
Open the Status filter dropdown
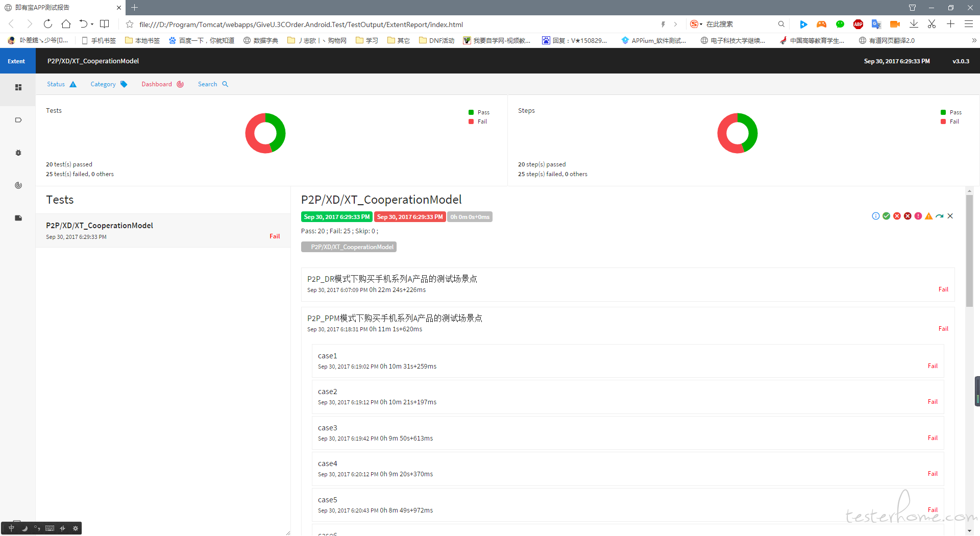click(61, 84)
